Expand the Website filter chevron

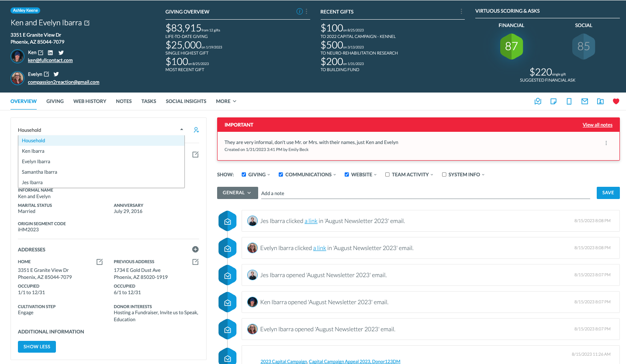point(375,175)
